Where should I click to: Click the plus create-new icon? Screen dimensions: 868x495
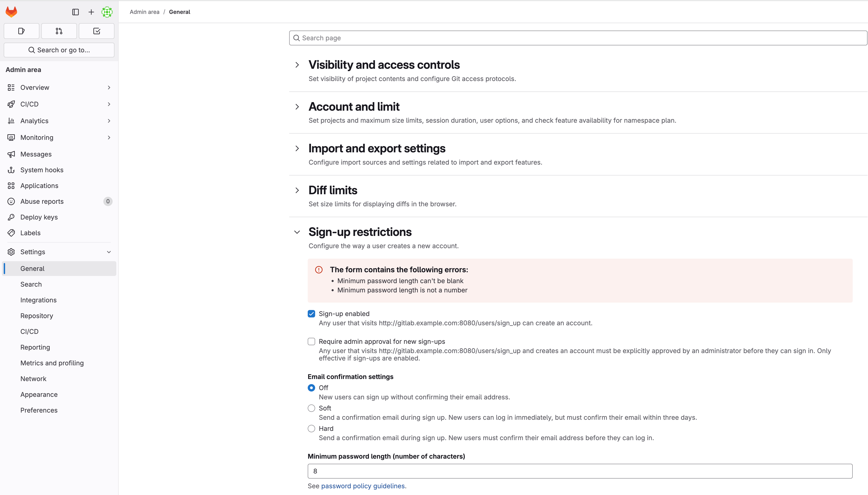[x=91, y=12]
